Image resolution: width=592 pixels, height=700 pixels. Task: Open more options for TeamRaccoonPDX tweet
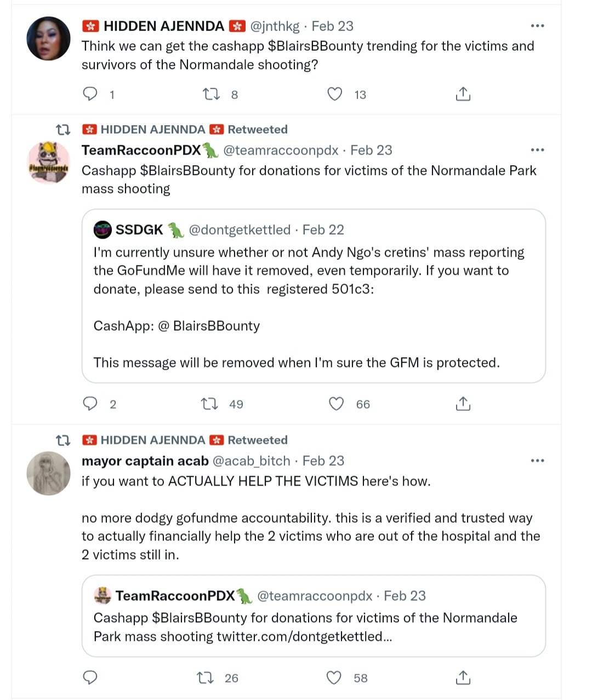coord(537,150)
